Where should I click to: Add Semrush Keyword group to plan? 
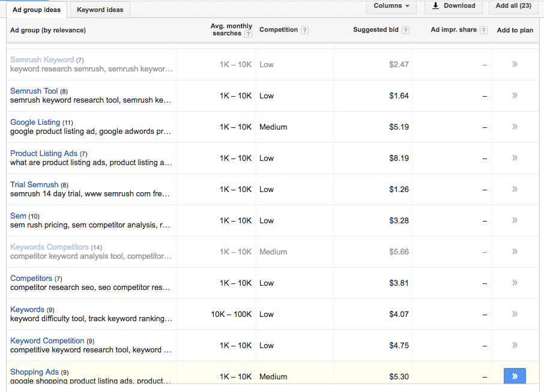(515, 64)
